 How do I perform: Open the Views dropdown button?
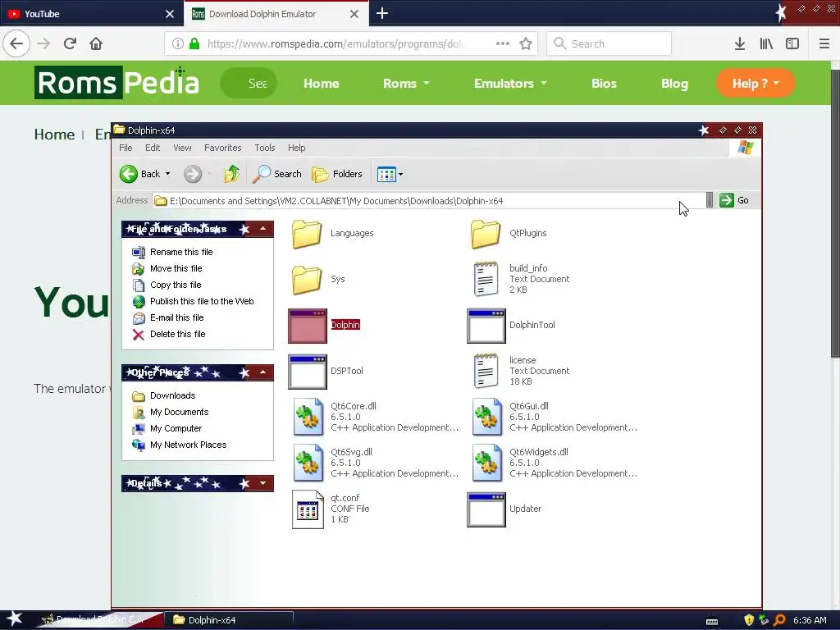pyautogui.click(x=390, y=174)
